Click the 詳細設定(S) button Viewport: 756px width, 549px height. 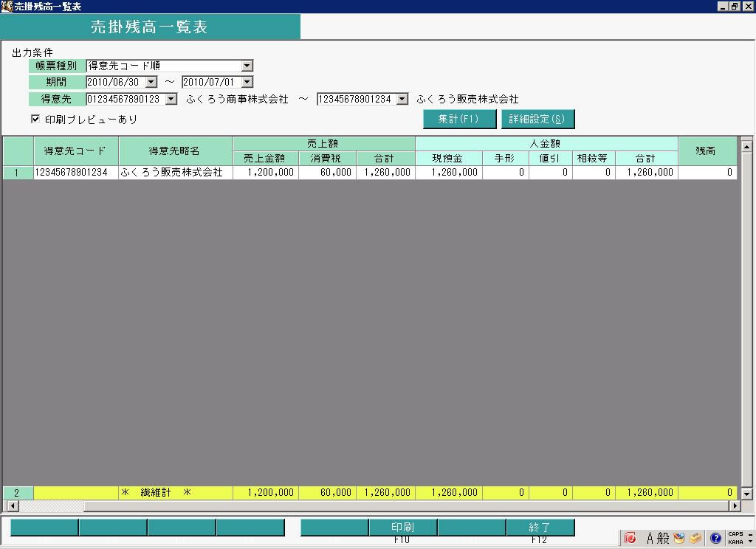click(x=537, y=119)
